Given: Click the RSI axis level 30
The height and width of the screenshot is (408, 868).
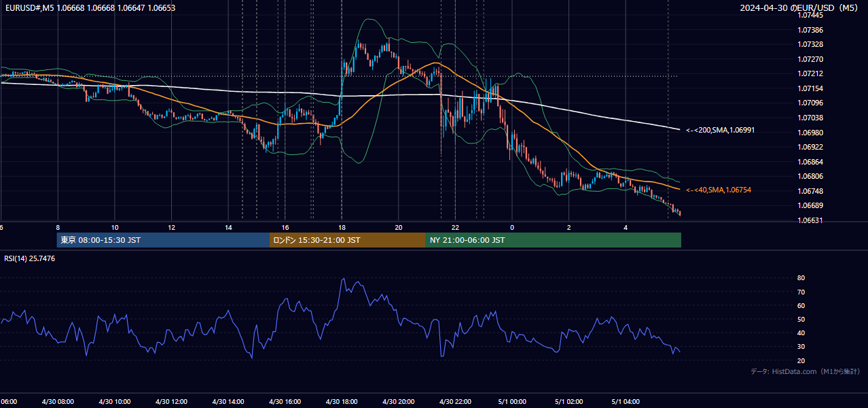Looking at the screenshot, I should 801,346.
